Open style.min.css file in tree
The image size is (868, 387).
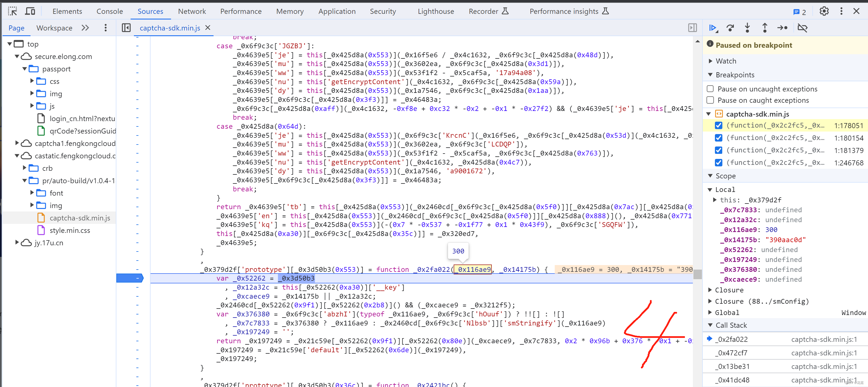pyautogui.click(x=70, y=230)
